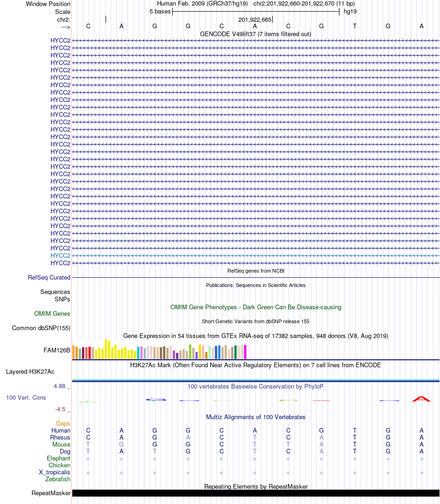The image size is (440, 504).
Task: Click the Common dbSNP(155) track label
Action: (x=41, y=328)
